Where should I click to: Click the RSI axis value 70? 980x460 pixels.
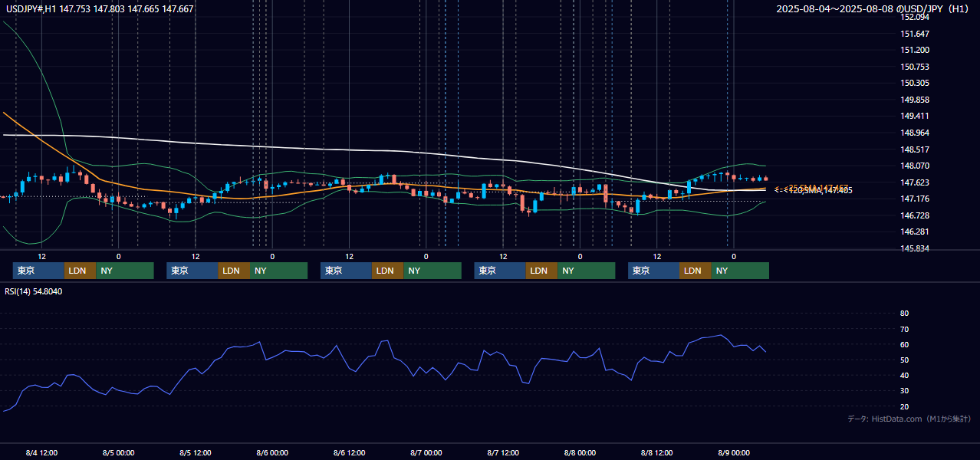point(904,329)
